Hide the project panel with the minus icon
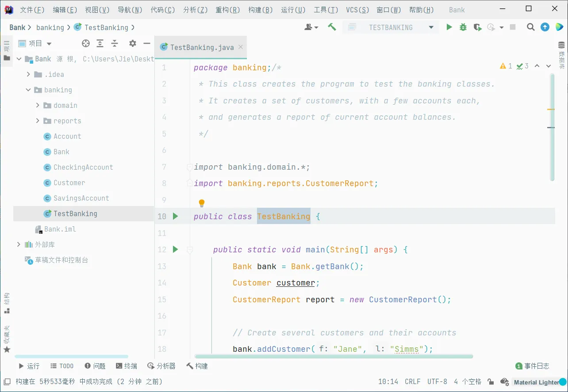This screenshot has width=568, height=392. (x=147, y=43)
